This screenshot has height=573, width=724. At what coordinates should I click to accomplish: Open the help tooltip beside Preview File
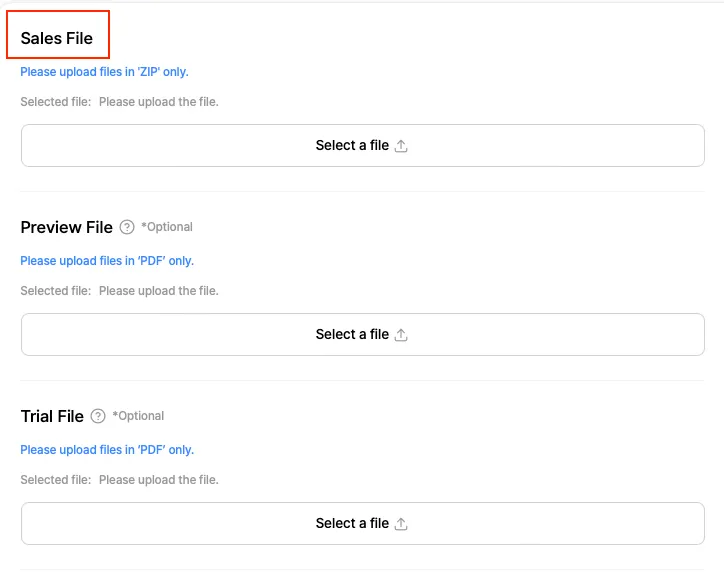pyautogui.click(x=127, y=227)
